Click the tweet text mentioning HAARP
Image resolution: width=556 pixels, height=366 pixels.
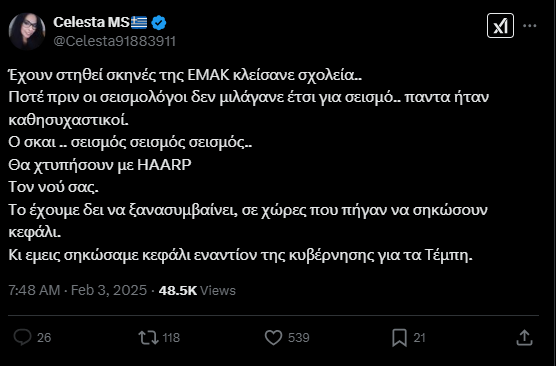click(100, 165)
